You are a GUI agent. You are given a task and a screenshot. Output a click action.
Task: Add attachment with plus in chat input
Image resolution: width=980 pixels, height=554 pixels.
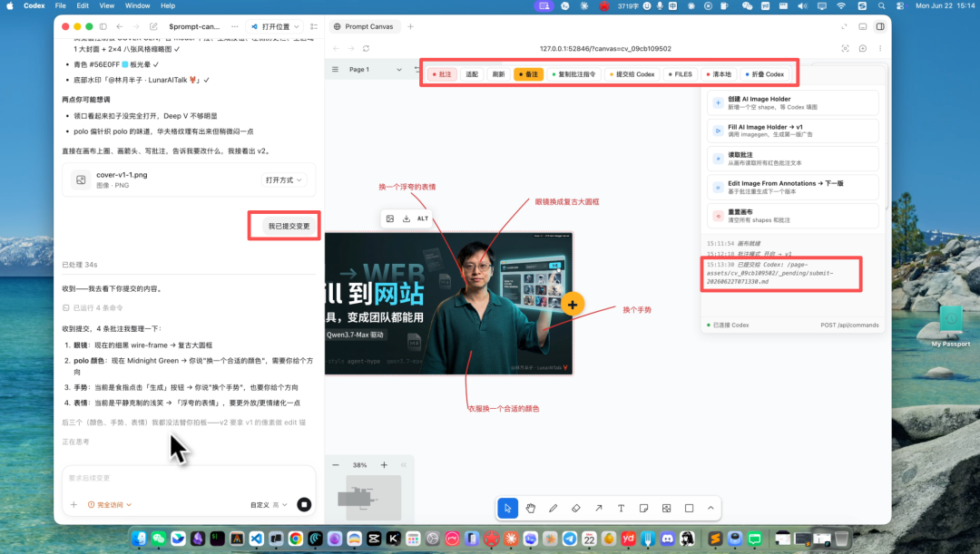click(x=73, y=505)
